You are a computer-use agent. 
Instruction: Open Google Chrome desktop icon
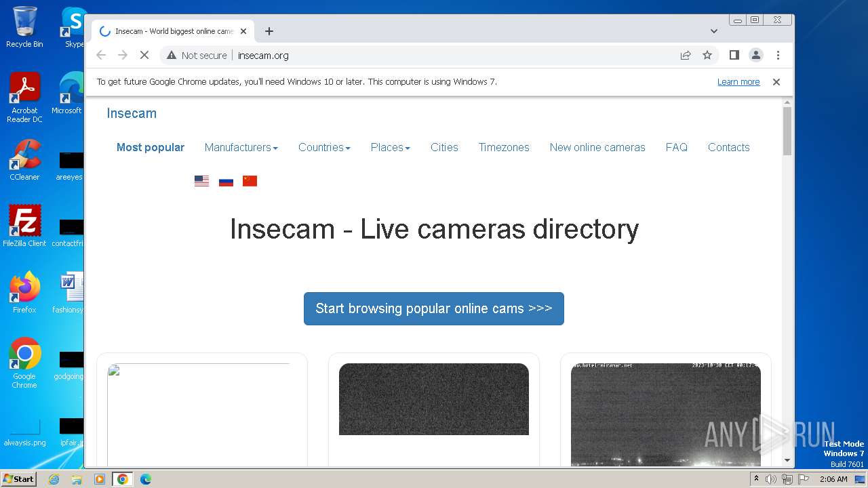[24, 363]
